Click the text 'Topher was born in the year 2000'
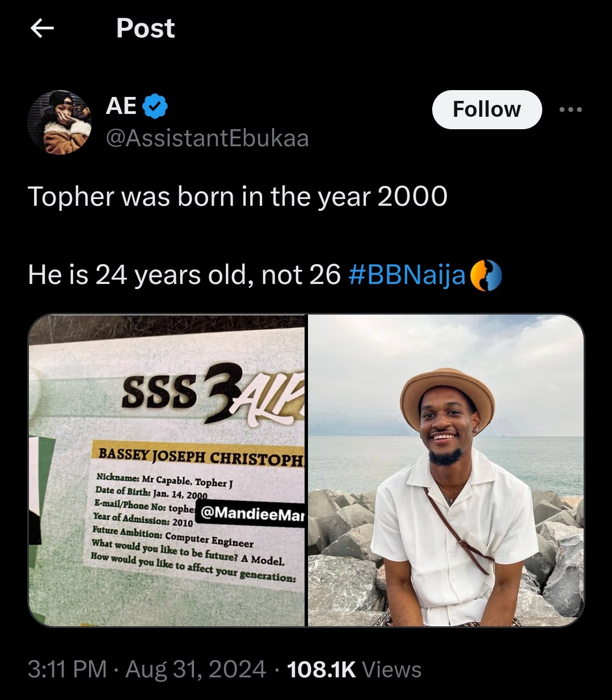This screenshot has height=700, width=612. (238, 197)
